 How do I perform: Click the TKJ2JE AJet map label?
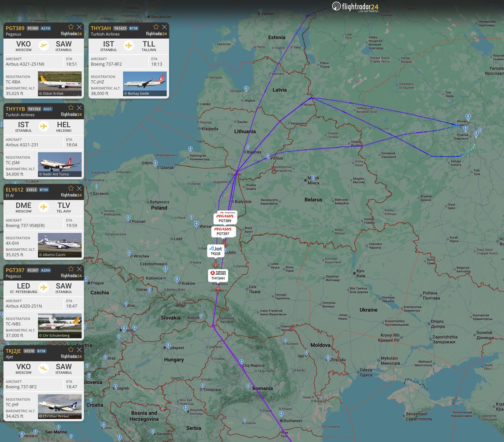[216, 250]
